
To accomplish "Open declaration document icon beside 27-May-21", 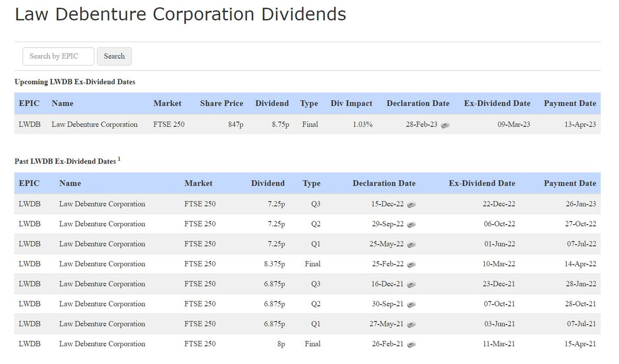I will pos(411,324).
